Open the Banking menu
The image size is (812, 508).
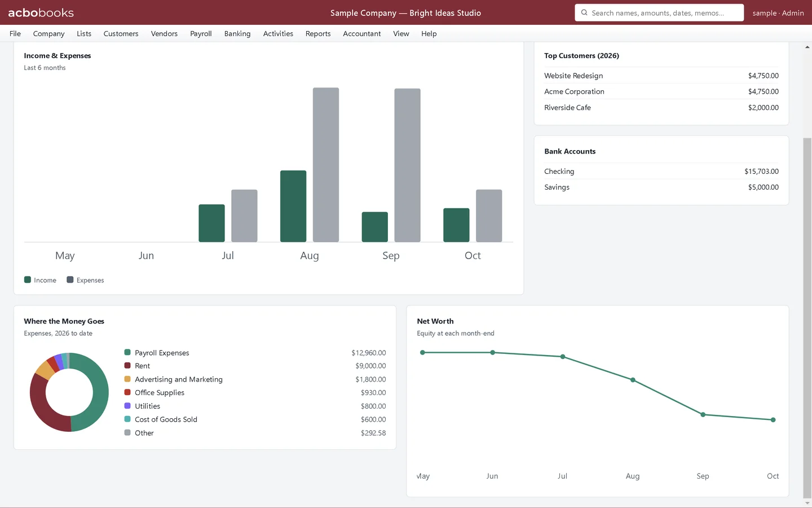tap(237, 33)
